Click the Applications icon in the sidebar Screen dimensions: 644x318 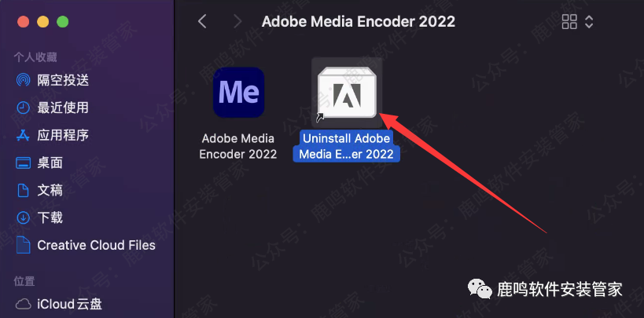(x=23, y=135)
